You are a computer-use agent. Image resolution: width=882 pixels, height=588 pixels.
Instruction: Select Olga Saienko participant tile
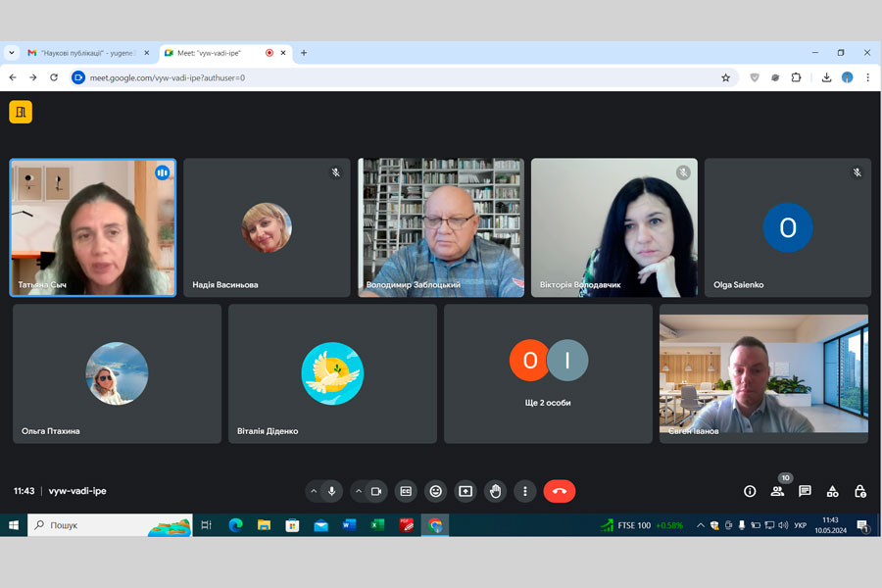coord(788,227)
